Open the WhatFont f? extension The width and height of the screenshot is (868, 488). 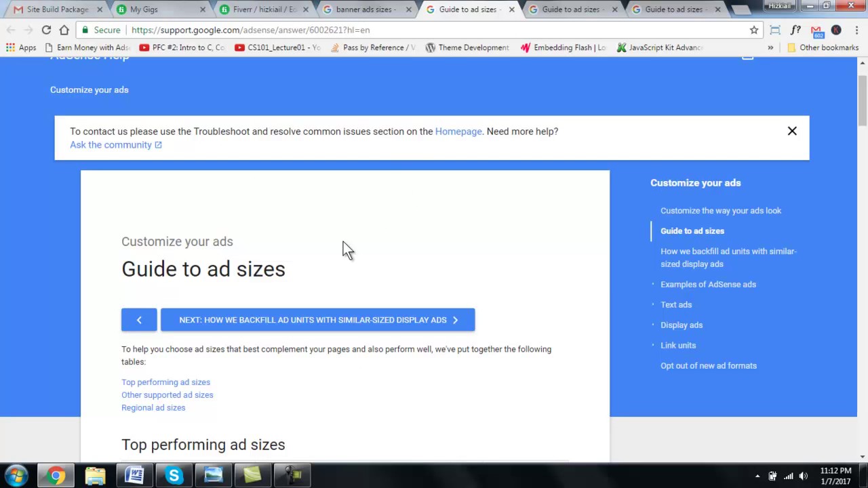795,30
